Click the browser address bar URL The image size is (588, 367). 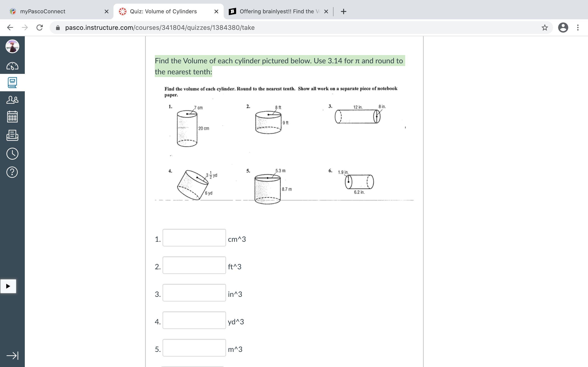160,28
